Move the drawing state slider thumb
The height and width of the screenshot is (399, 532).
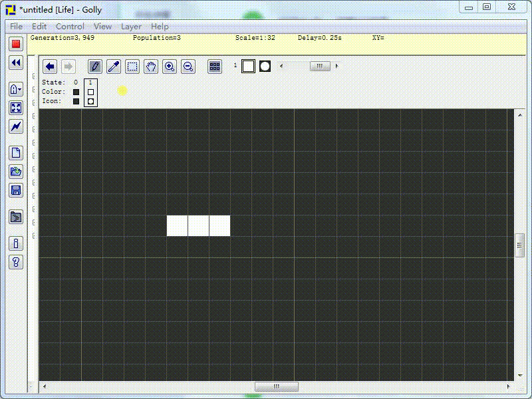[x=320, y=66]
